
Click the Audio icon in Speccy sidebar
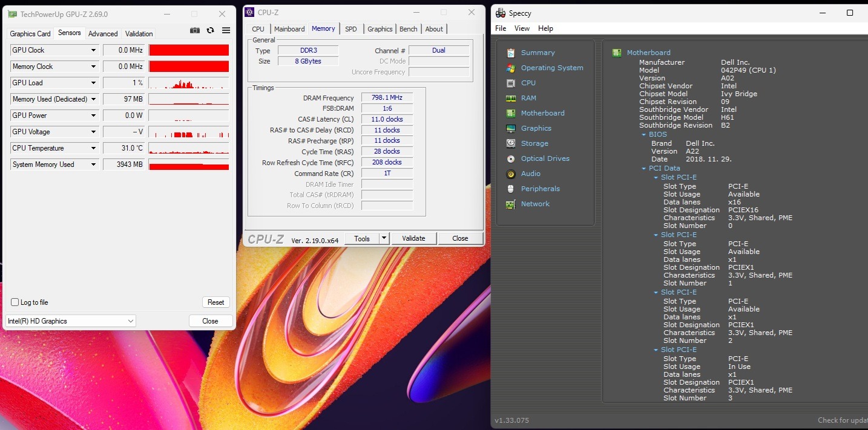pos(511,174)
